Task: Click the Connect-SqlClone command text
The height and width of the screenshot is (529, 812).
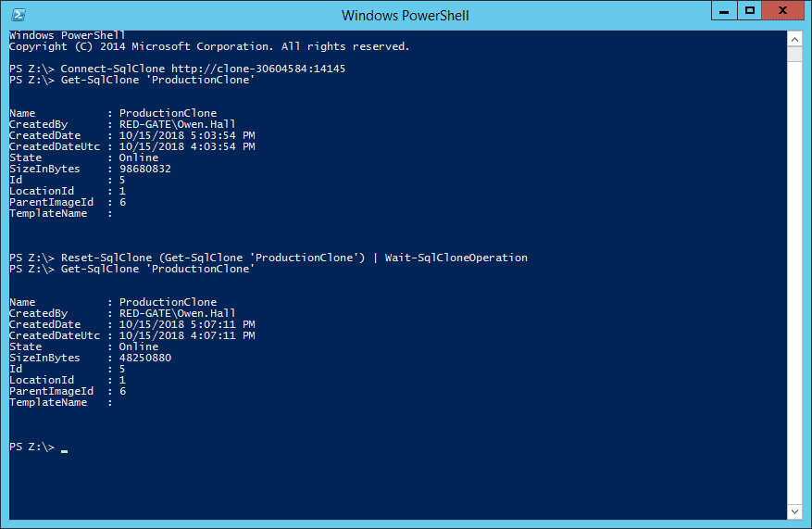Action: pyautogui.click(x=113, y=69)
